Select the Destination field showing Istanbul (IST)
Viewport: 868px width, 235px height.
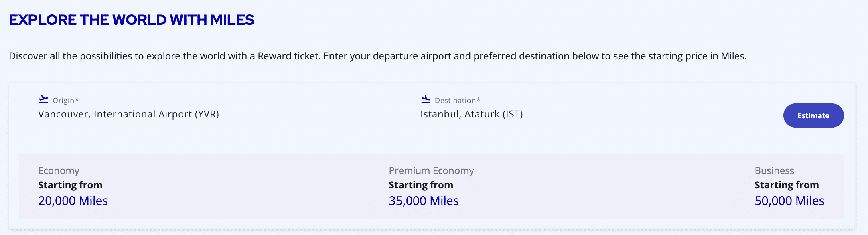(471, 114)
